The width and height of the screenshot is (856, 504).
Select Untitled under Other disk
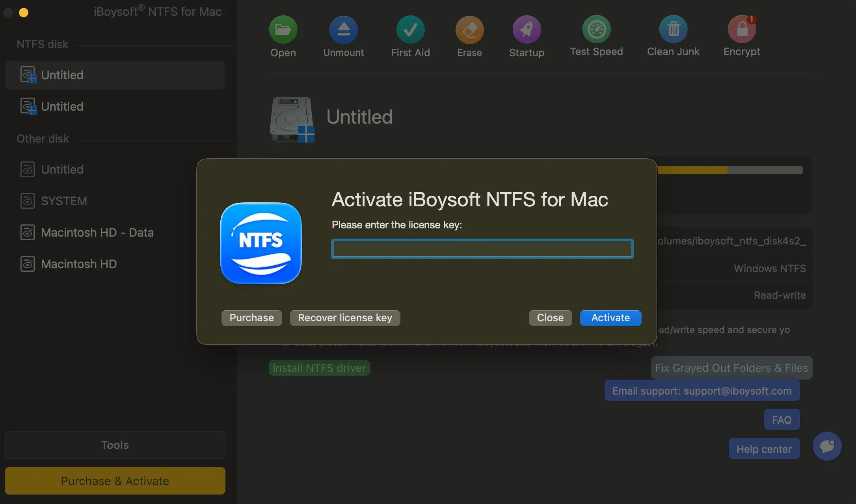[115, 169]
